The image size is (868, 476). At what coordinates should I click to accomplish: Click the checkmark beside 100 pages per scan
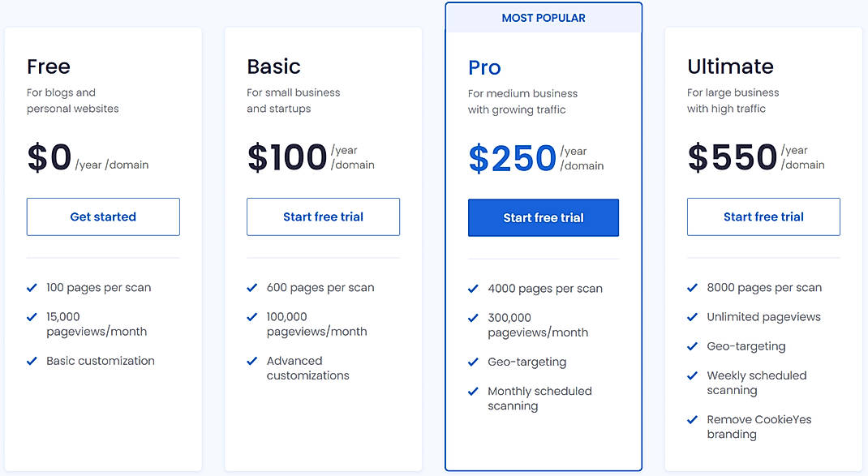coord(32,287)
